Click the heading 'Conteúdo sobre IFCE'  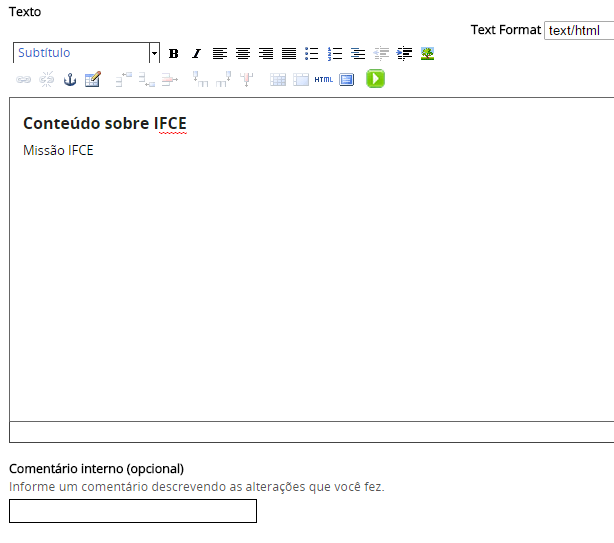pos(105,123)
